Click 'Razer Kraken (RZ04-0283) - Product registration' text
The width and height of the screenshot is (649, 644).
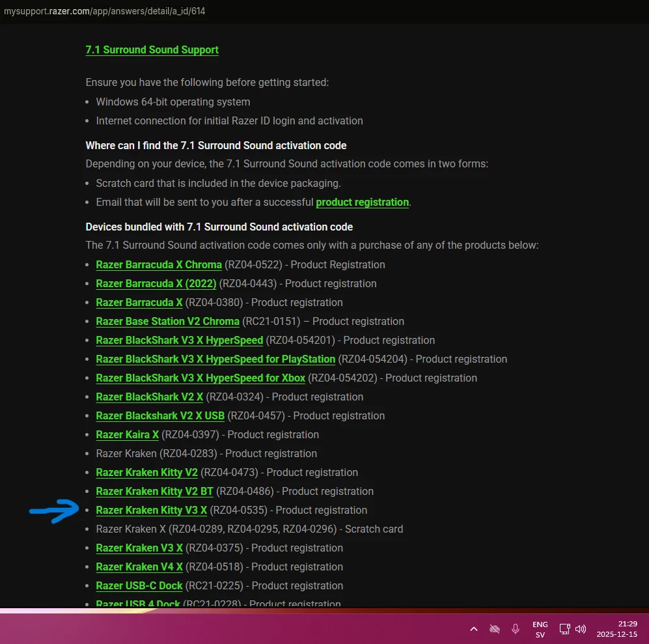click(x=206, y=453)
